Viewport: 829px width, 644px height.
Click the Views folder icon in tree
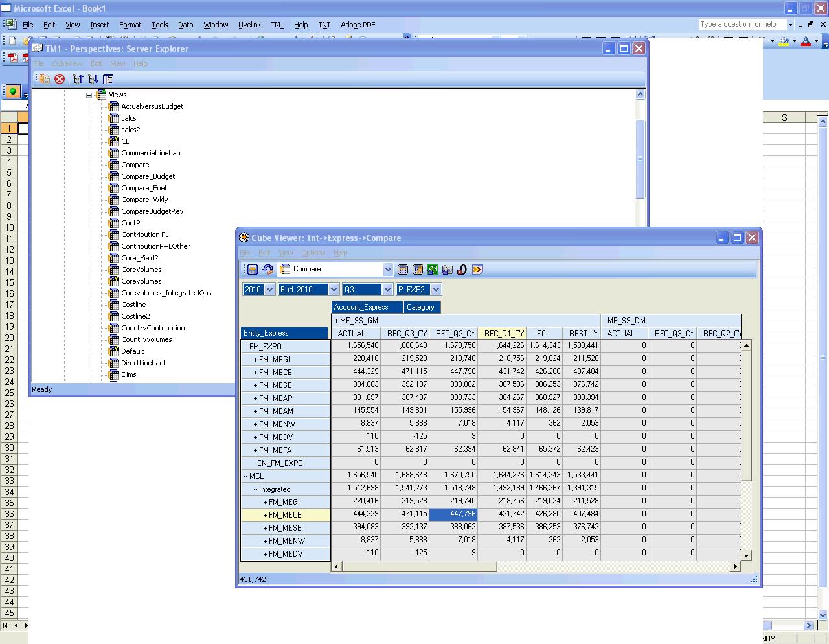[101, 95]
